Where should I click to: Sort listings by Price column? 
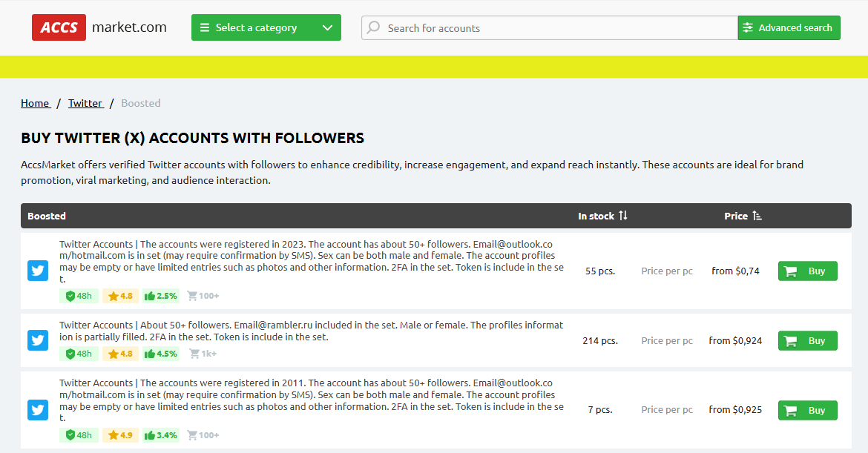[x=743, y=216]
